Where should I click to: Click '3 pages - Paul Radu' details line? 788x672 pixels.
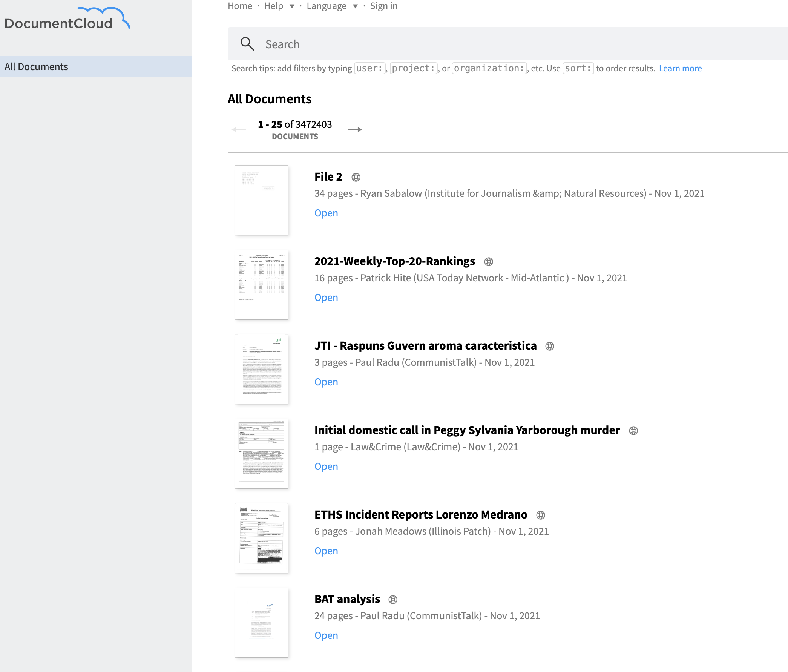[x=425, y=362]
